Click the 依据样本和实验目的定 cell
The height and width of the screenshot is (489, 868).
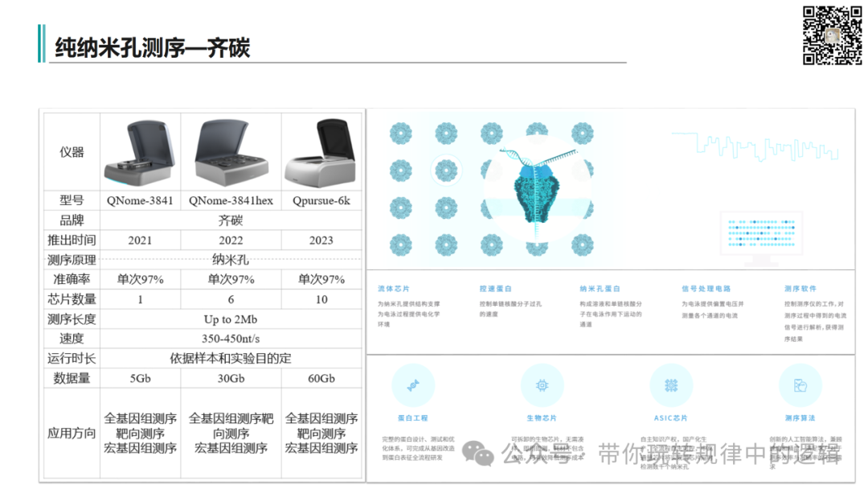pos(231,359)
